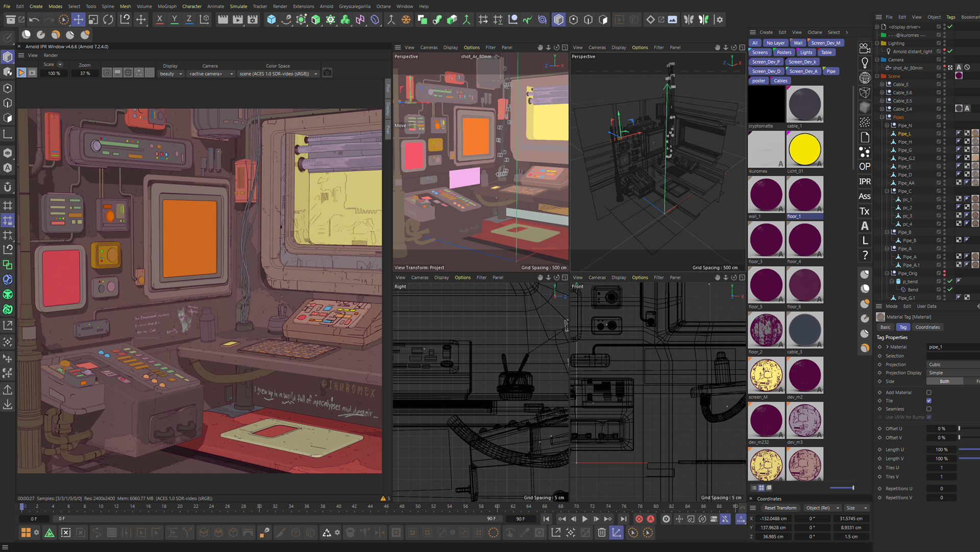Select the Licht_01 yellow material
The image size is (980, 552).
805,149
